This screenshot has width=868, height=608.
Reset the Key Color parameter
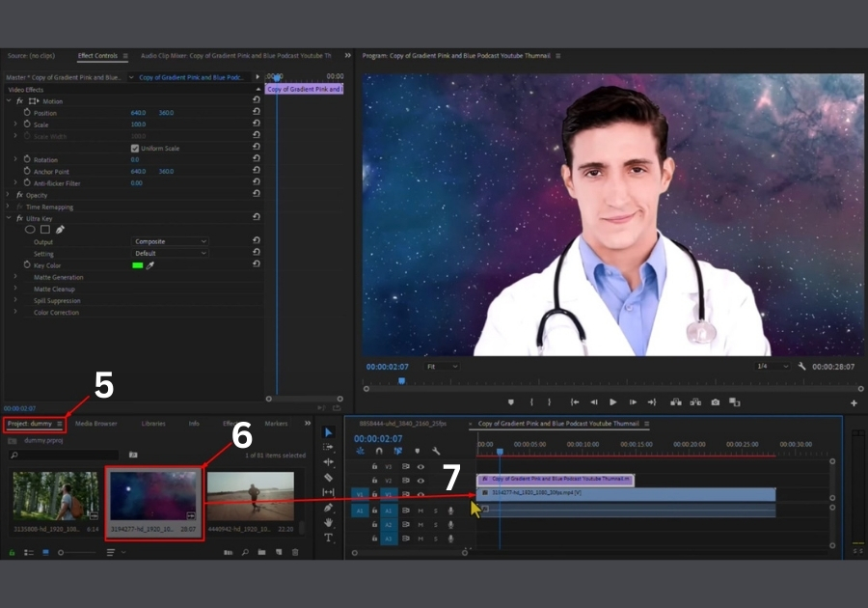257,264
